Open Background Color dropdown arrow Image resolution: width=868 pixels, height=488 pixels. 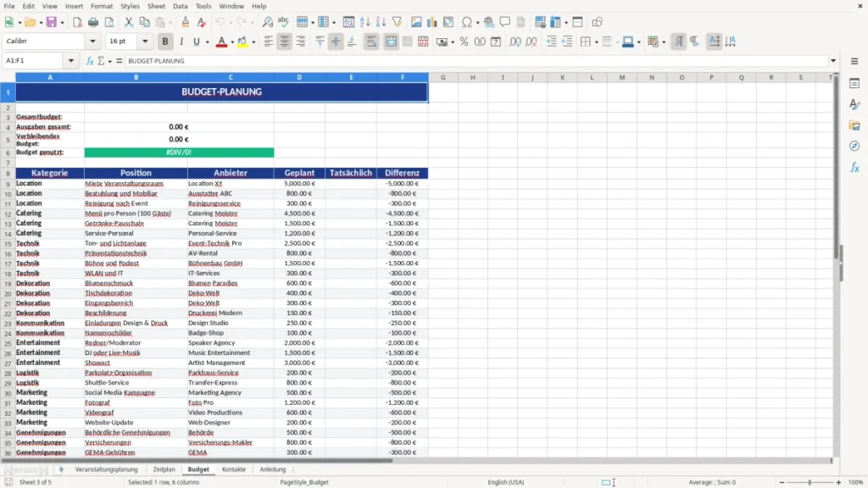pos(253,42)
